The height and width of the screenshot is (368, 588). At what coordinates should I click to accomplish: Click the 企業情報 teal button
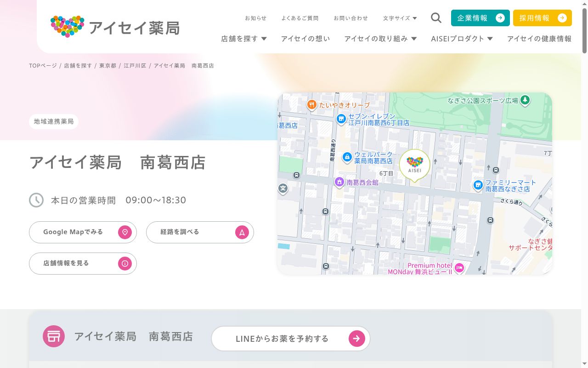(x=481, y=18)
